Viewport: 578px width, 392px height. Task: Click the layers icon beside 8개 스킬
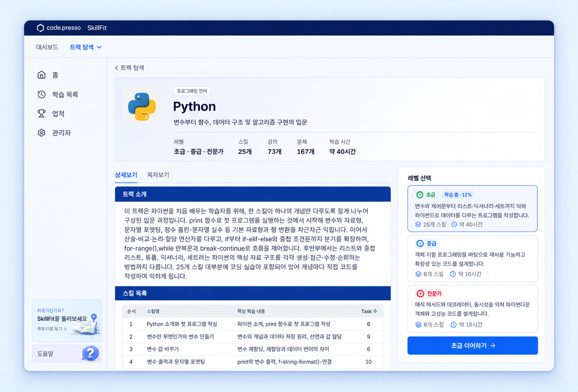(418, 324)
